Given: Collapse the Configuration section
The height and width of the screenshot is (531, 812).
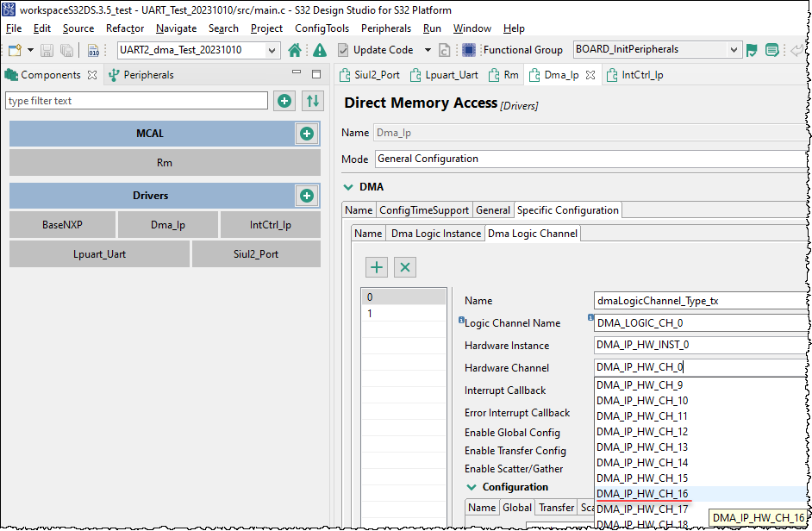Looking at the screenshot, I should 472,486.
